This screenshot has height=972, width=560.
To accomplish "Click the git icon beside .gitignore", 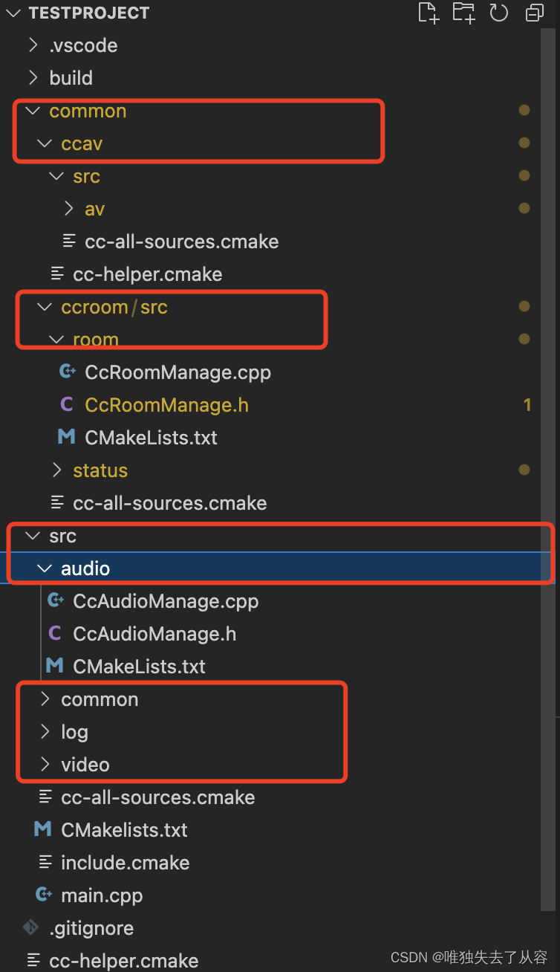I will coord(30,927).
